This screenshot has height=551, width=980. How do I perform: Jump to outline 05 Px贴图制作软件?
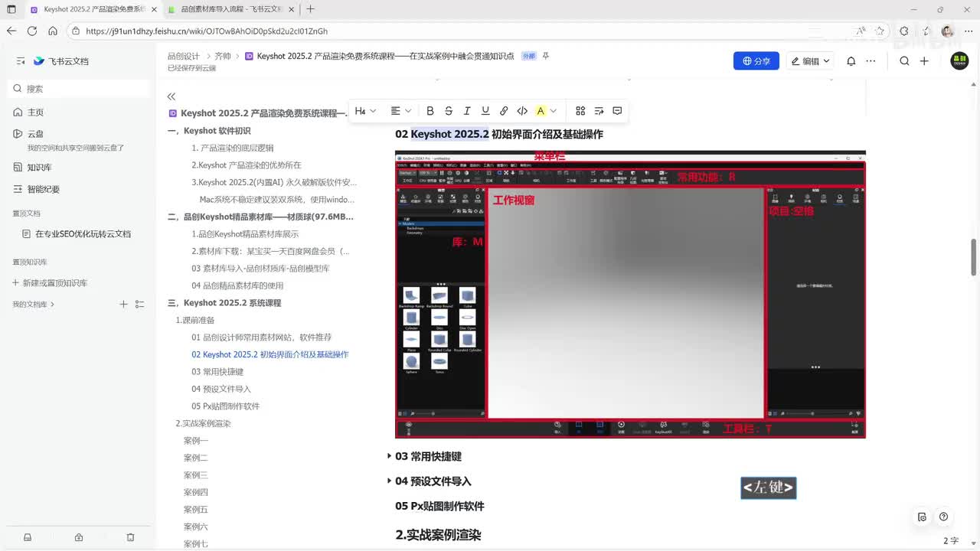225,406
